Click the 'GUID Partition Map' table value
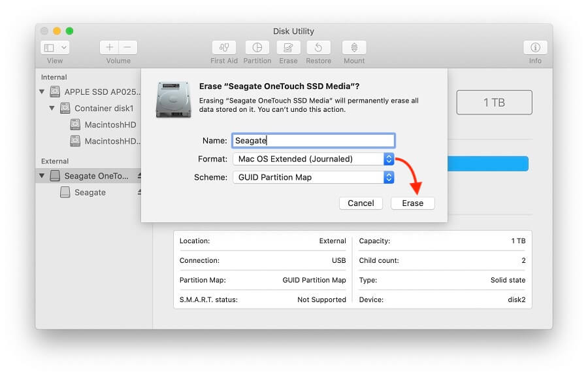The height and width of the screenshot is (376, 588). (314, 280)
